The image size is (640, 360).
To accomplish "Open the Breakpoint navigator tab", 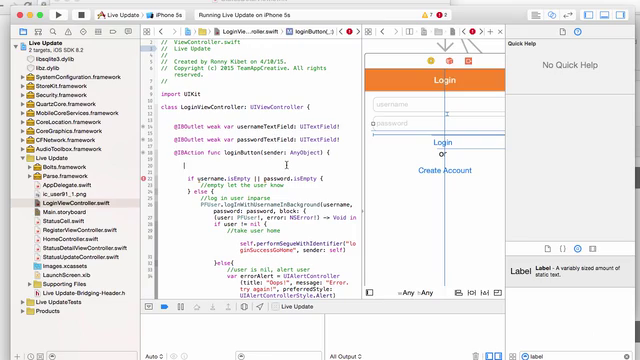I will click(113, 31).
